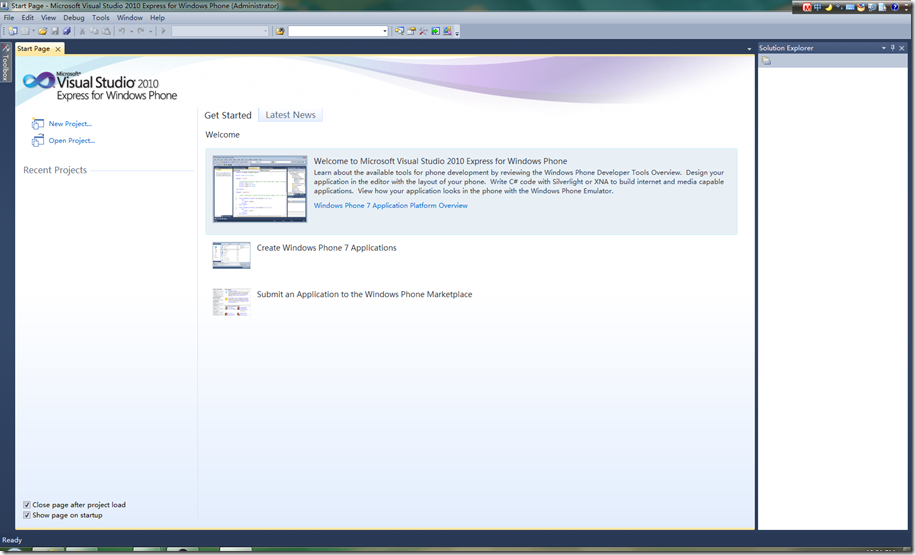Toggle Close page after project load checkbox
The image size is (915, 555).
[x=27, y=505]
